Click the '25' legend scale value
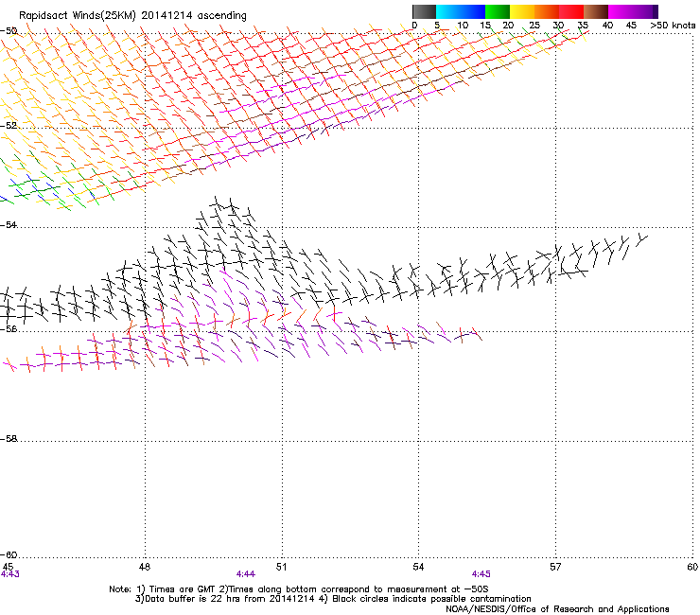Image resolution: width=700 pixels, height=615 pixels. (x=534, y=26)
